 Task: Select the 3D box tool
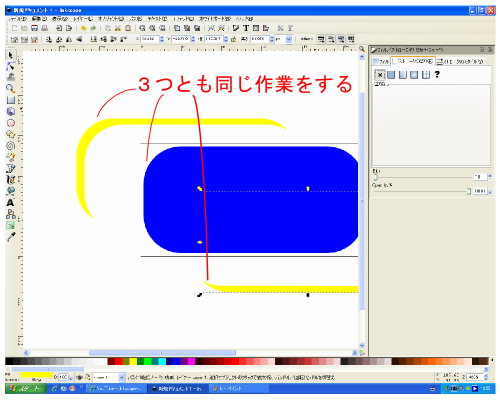pos(11,111)
